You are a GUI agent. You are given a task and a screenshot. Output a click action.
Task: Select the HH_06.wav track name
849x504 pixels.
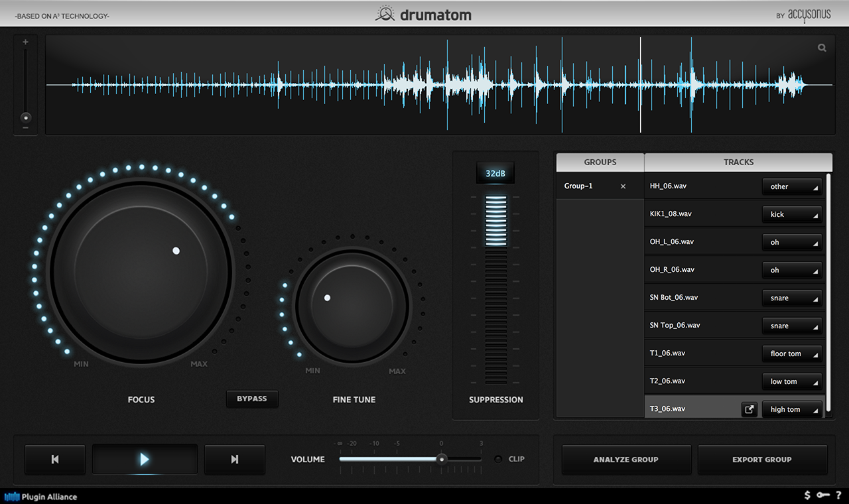668,186
